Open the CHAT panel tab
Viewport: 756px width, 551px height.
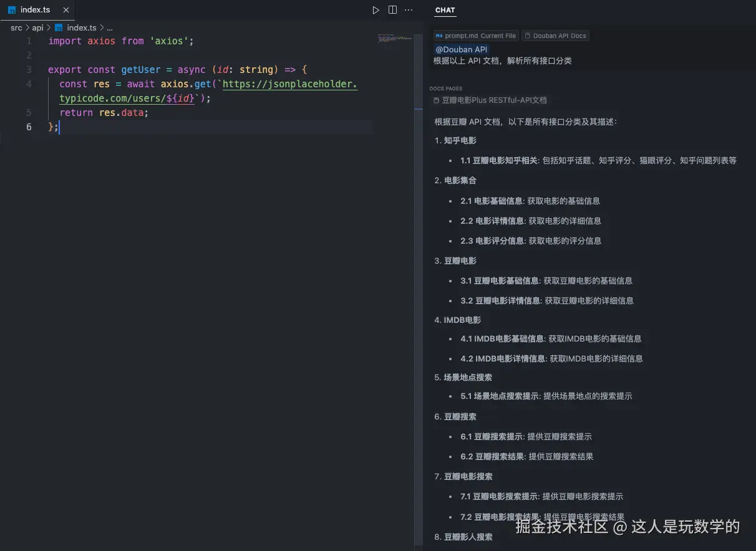pos(445,10)
